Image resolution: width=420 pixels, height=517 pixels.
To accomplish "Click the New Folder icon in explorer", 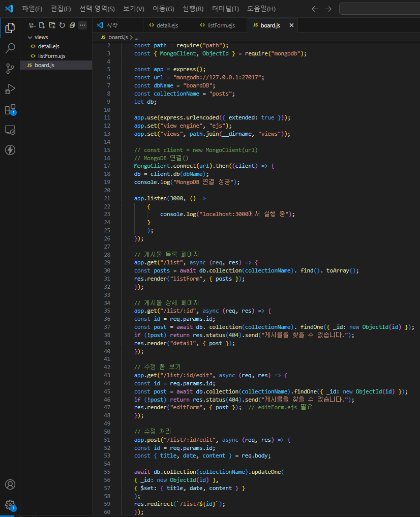I will point(52,25).
